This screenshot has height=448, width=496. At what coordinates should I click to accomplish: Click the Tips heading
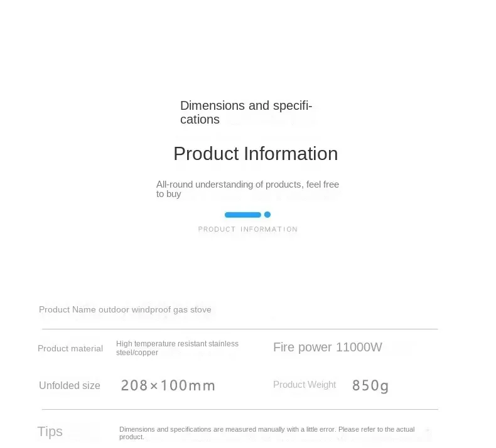50,432
